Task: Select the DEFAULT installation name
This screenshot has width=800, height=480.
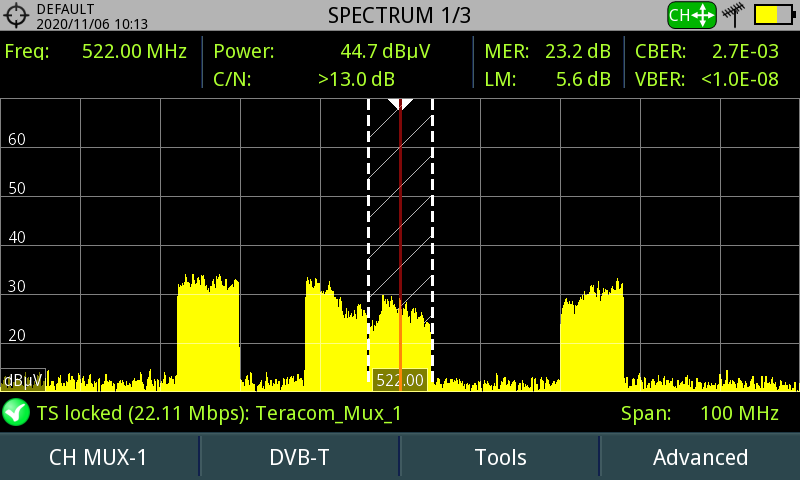Action: point(65,9)
